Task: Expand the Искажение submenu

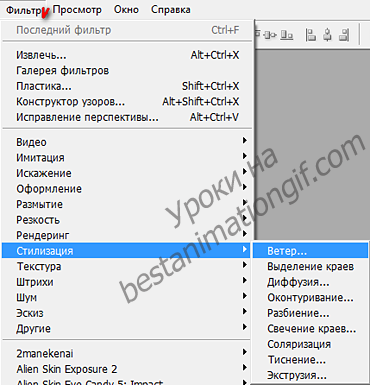Action: (127, 173)
